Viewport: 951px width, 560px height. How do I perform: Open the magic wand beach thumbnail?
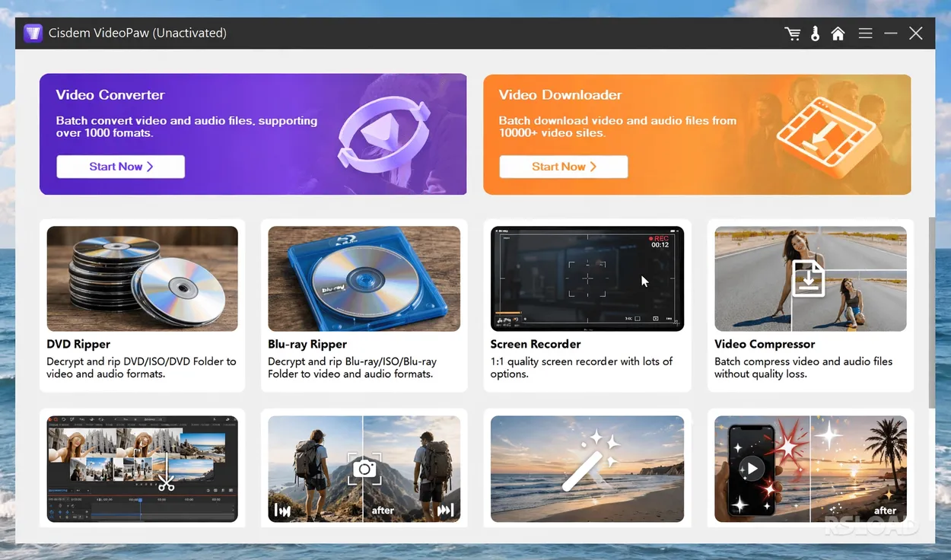[x=587, y=469]
